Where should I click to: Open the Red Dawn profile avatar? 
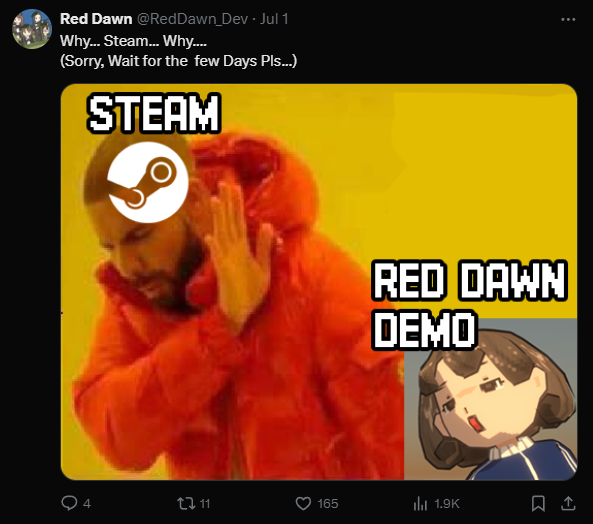point(32,29)
